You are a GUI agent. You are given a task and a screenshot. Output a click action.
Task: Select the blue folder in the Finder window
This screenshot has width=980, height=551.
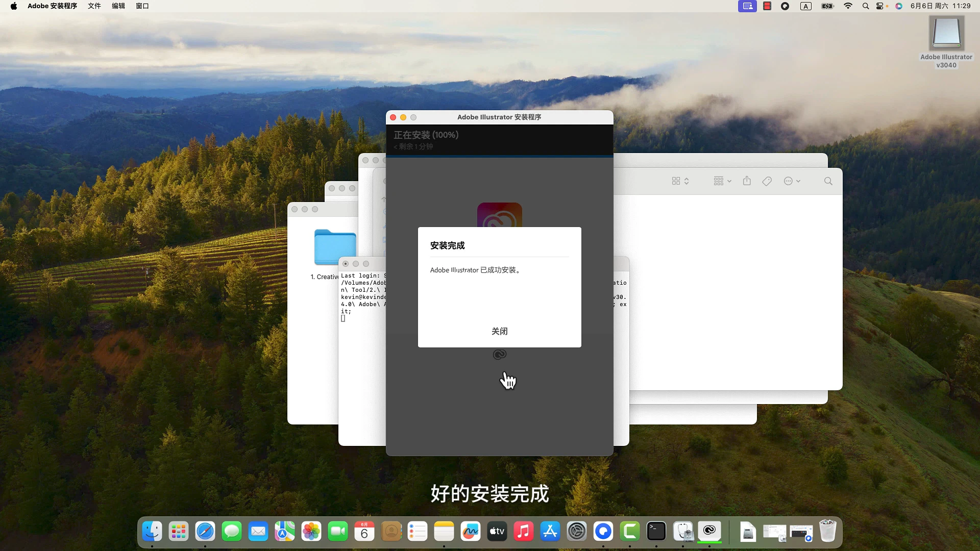coord(335,247)
